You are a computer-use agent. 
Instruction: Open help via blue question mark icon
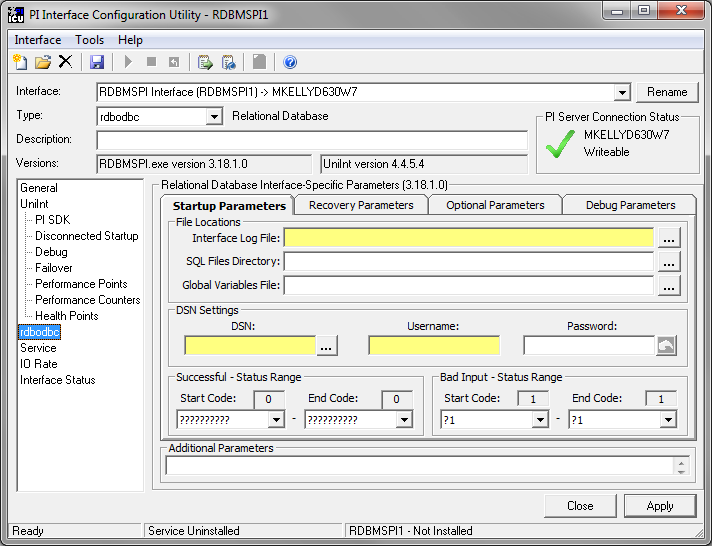[290, 62]
